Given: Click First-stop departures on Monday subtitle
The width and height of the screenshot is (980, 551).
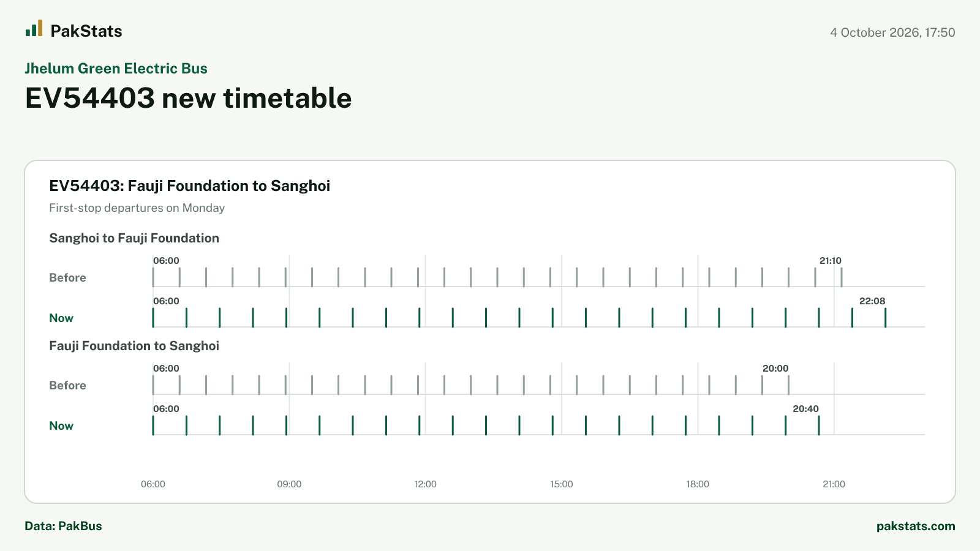Looking at the screenshot, I should [x=137, y=208].
